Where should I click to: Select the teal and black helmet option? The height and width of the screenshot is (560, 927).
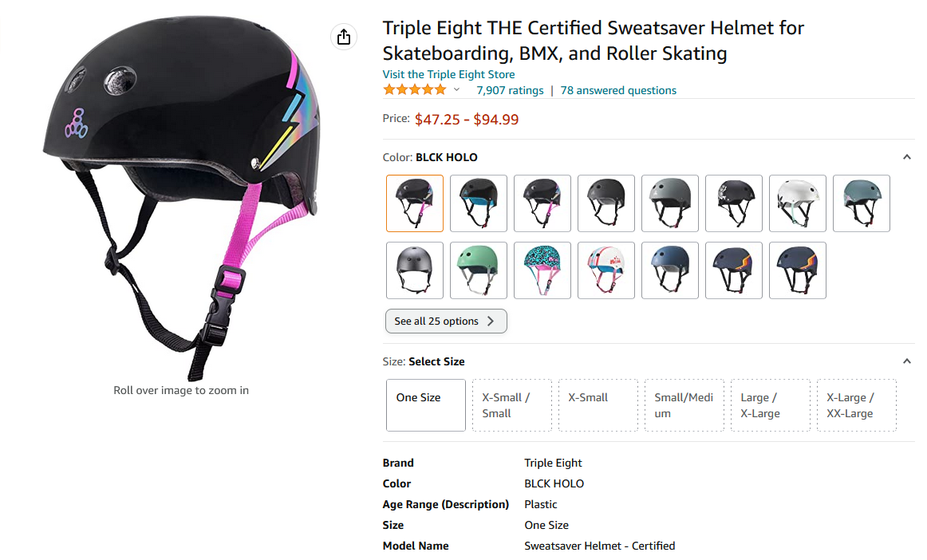478,203
